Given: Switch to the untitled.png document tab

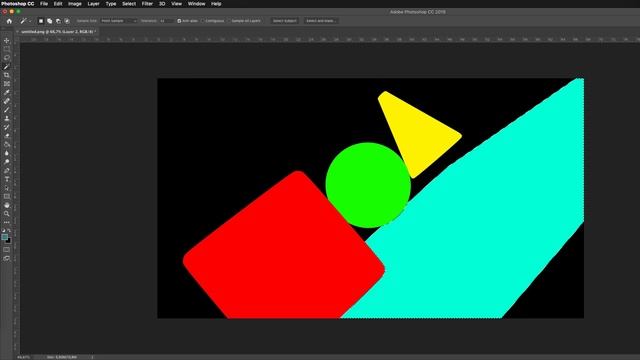Looking at the screenshot, I should click(58, 31).
